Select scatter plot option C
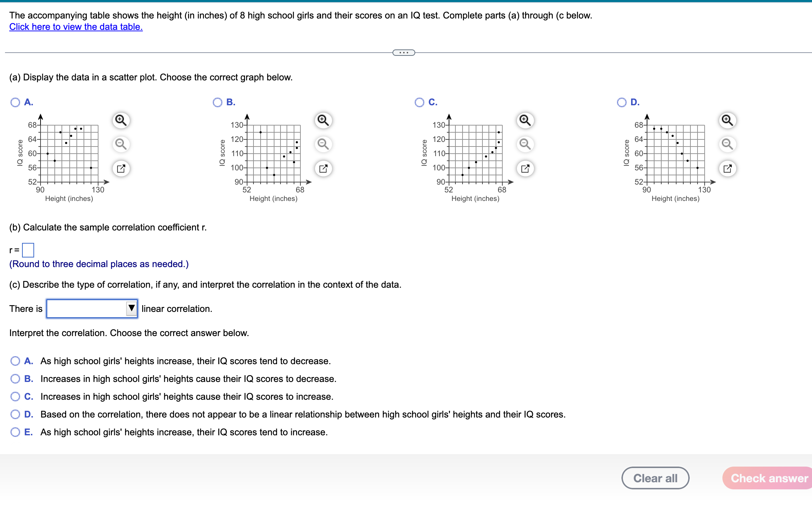The height and width of the screenshot is (505, 812). 419,102
